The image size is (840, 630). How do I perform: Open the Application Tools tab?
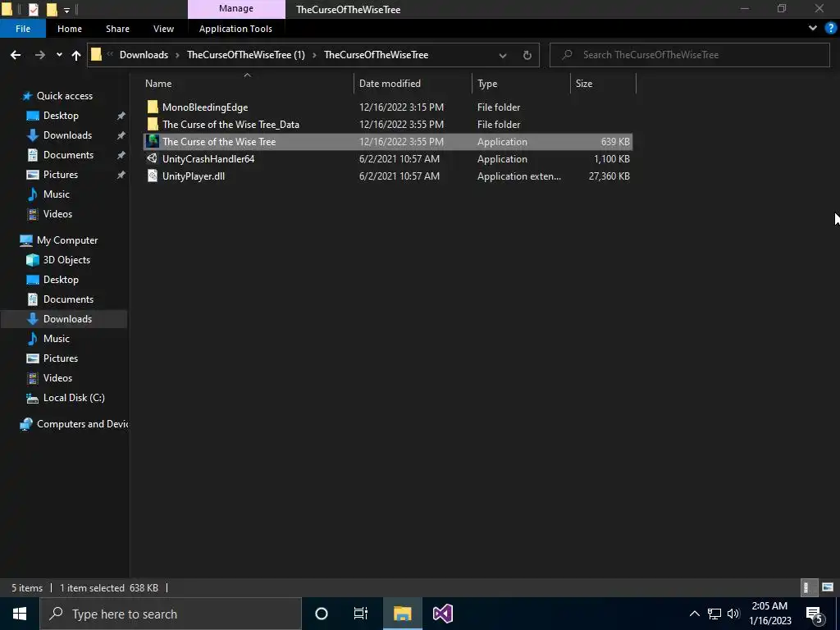coord(235,29)
